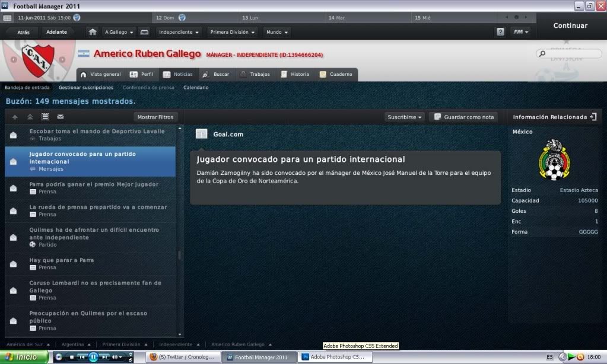Select the single up arrow in message toolbar
The image size is (607, 364).
[x=15, y=117]
